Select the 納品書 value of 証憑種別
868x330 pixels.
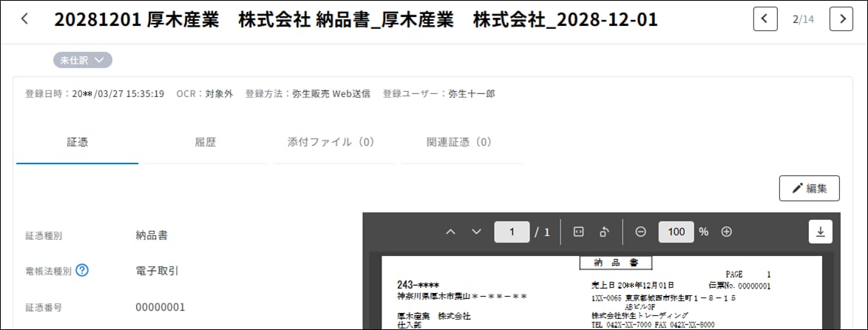pyautogui.click(x=152, y=235)
